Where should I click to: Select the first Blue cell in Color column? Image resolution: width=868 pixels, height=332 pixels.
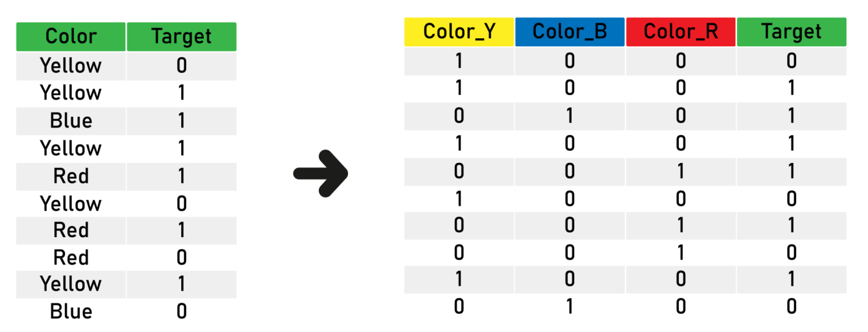[71, 120]
